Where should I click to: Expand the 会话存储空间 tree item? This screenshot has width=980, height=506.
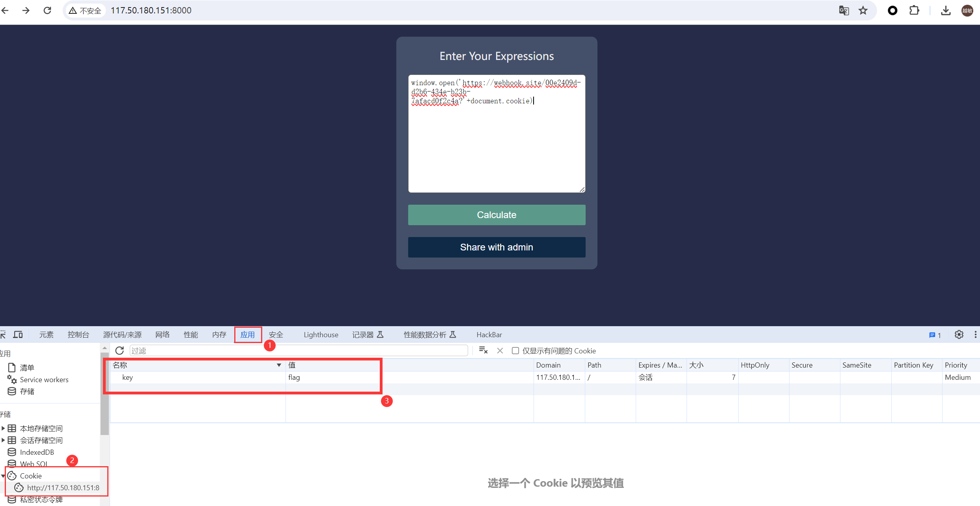(3, 440)
